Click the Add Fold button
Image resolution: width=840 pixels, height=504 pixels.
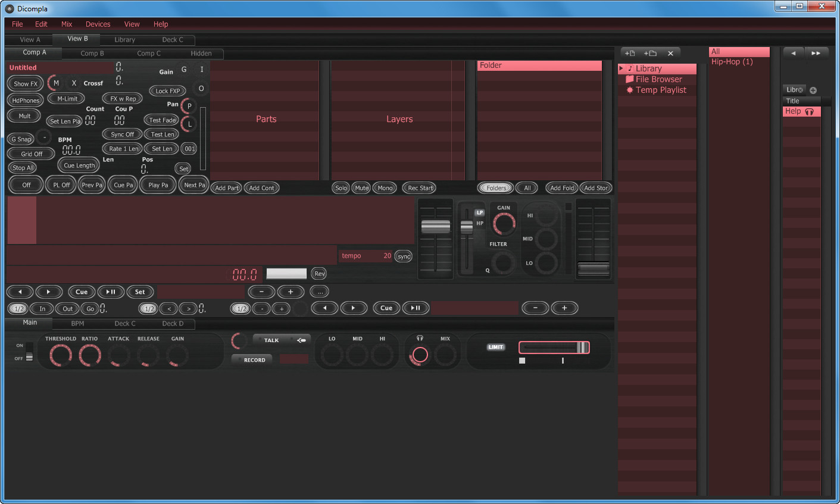[x=562, y=188]
